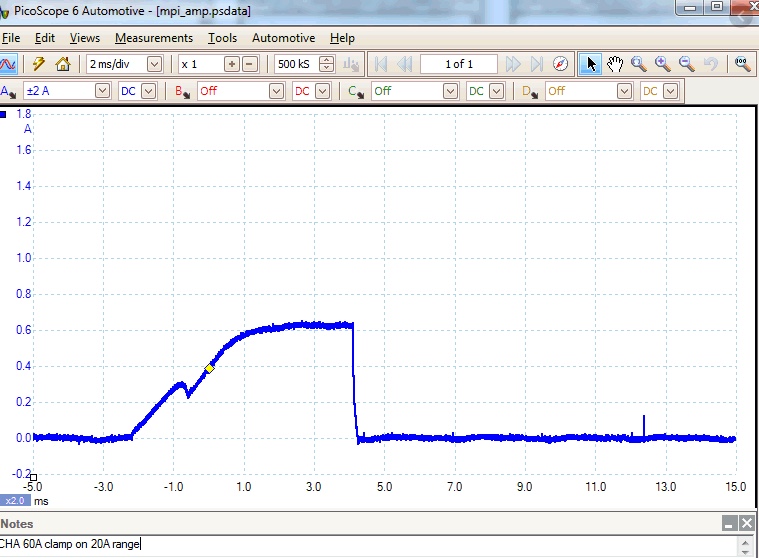Open channel A options button
The image size is (759, 558).
pyautogui.click(x=8, y=91)
